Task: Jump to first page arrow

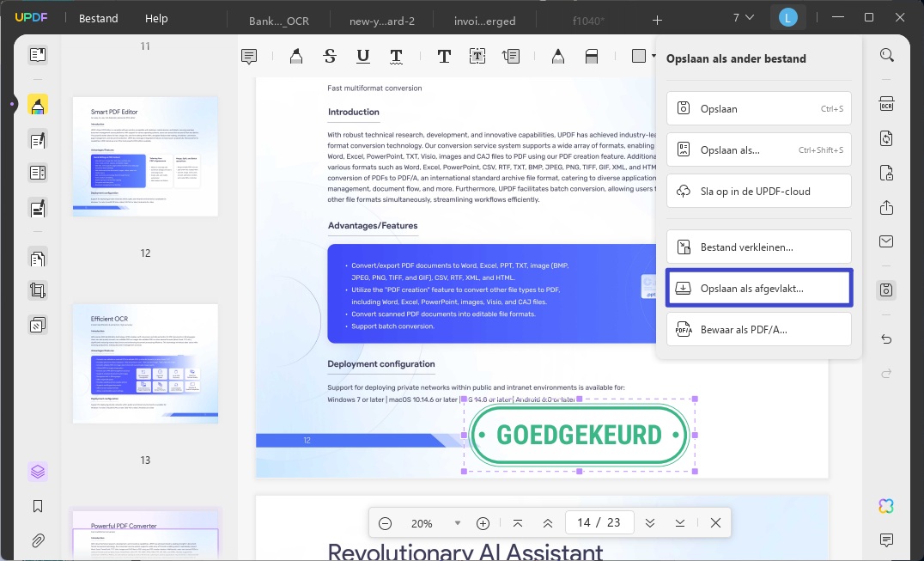Action: pyautogui.click(x=518, y=523)
